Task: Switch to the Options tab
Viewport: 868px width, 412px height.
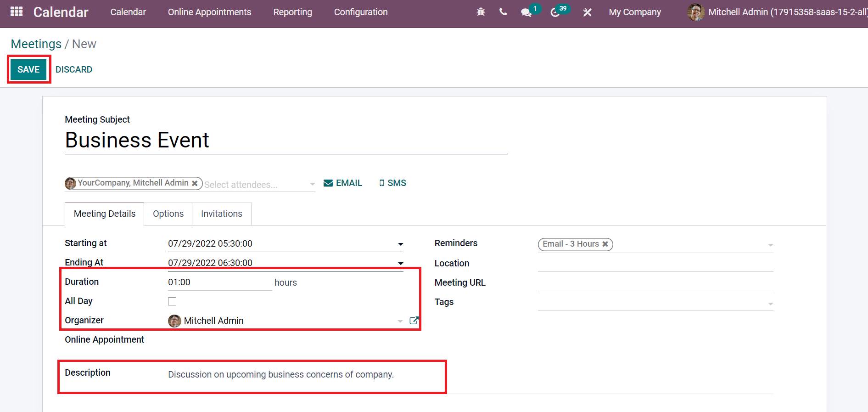Action: coord(168,214)
